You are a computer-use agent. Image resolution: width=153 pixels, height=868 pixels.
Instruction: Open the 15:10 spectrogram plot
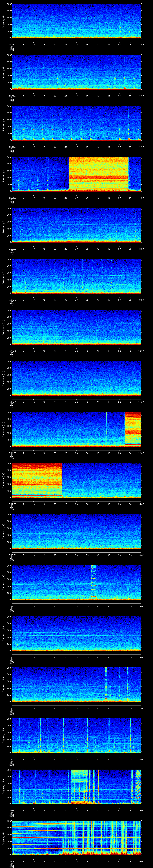pos(76,378)
